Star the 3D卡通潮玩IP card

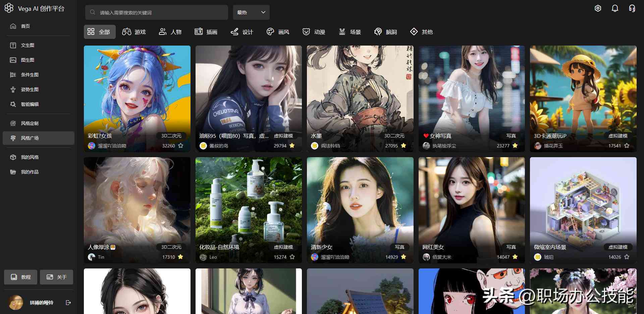point(627,146)
